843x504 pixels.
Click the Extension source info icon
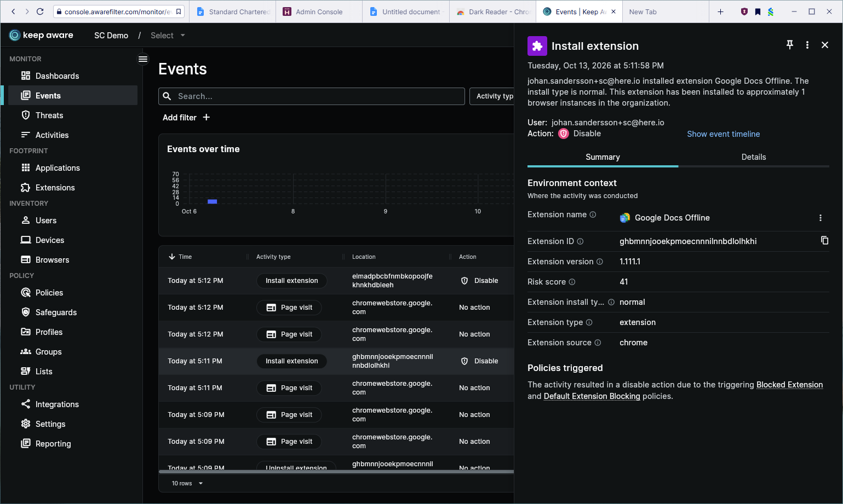click(598, 343)
